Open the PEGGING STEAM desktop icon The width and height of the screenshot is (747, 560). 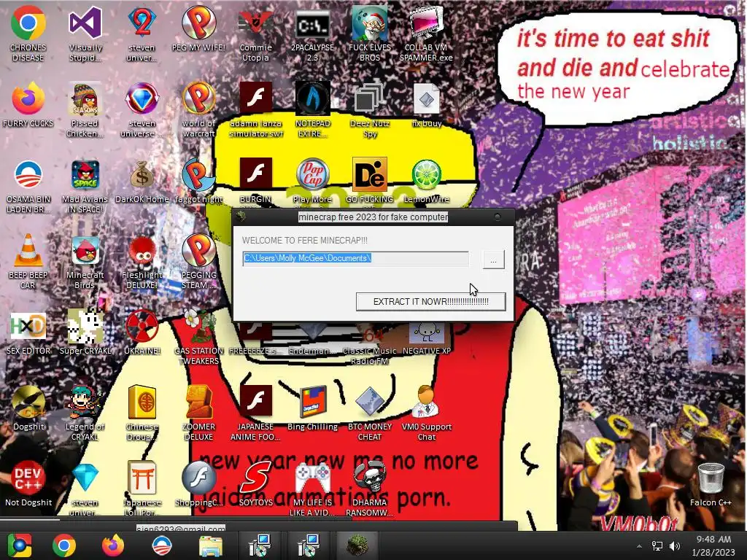coord(198,251)
